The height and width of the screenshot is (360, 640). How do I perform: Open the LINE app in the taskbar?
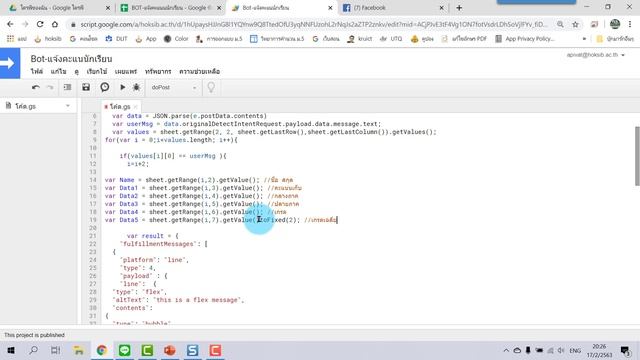(x=124, y=350)
